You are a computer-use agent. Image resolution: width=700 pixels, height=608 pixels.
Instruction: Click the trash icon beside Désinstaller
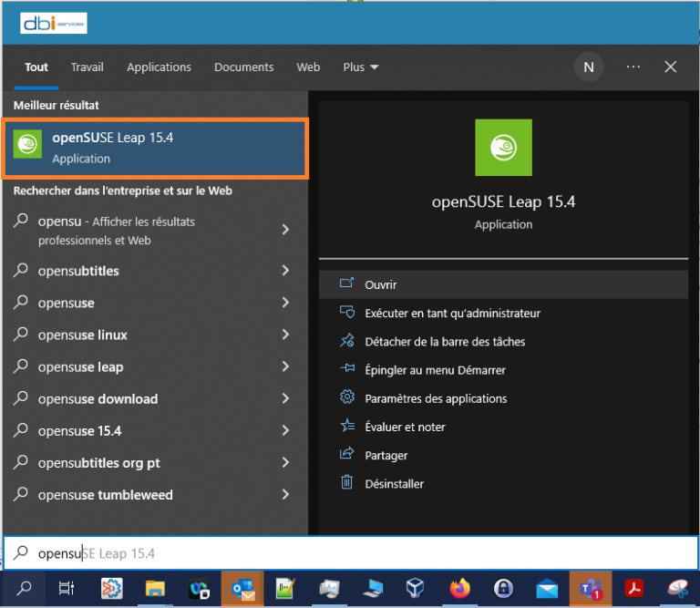pos(347,482)
